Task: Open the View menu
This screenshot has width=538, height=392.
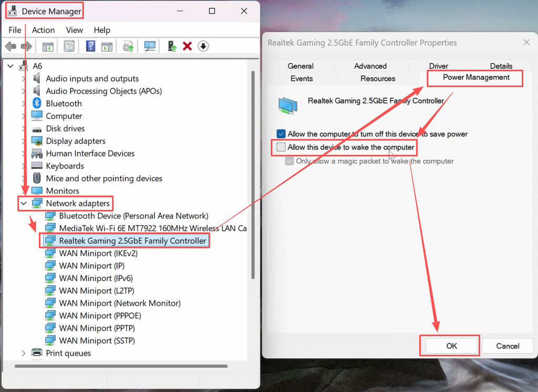Action: (x=74, y=30)
